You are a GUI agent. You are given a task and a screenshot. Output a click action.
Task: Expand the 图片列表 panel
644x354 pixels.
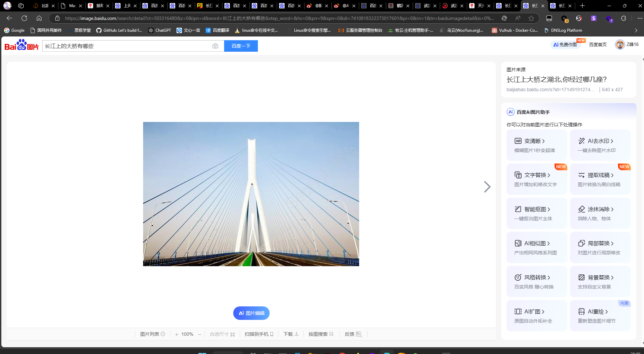[153, 334]
